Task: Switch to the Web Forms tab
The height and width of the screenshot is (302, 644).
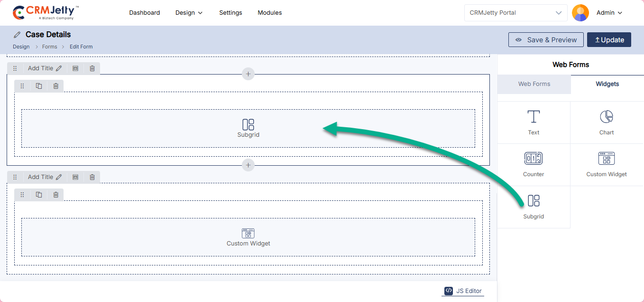Action: coord(534,84)
